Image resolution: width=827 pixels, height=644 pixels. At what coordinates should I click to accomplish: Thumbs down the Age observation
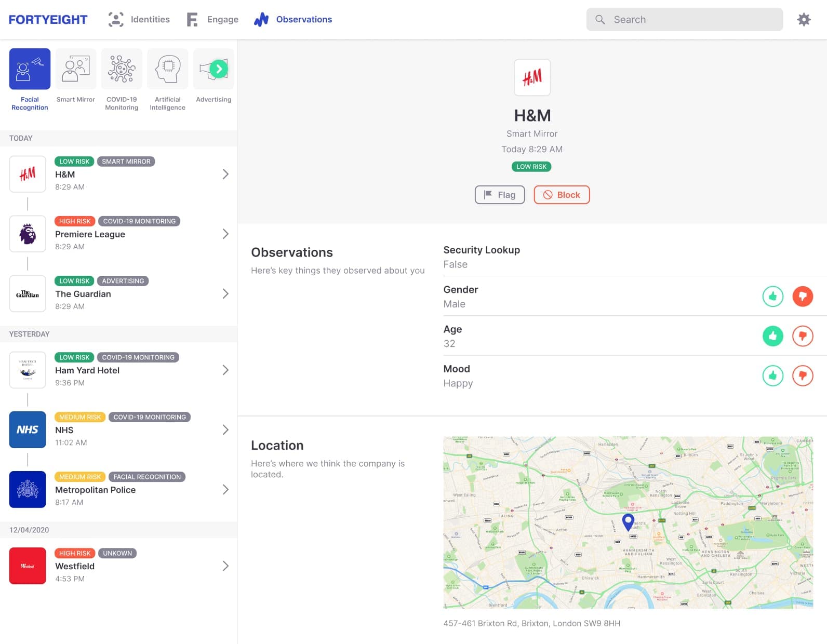803,336
